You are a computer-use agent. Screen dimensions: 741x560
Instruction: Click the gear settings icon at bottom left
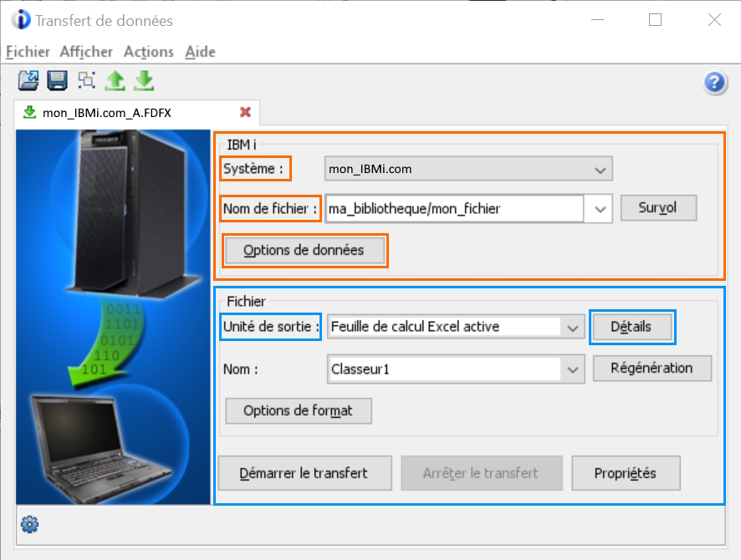(x=30, y=524)
